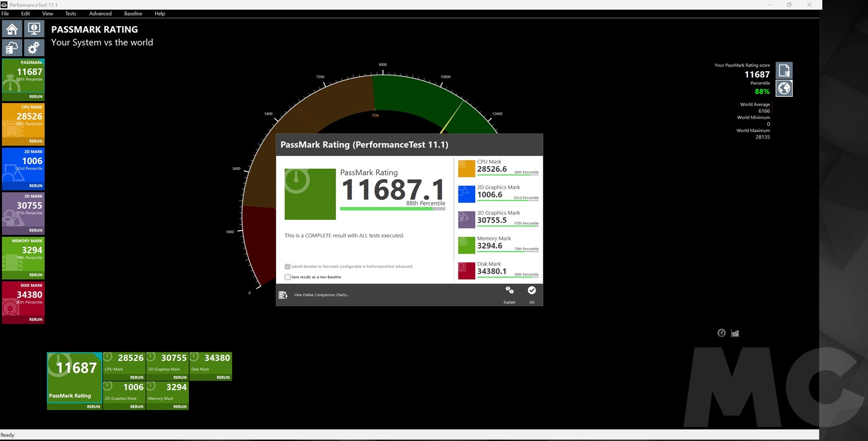Switch to the gauge view icon
Screen dimensions: 868x441
click(722, 333)
